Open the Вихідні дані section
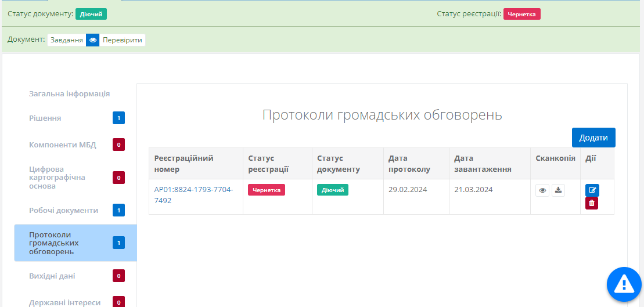This screenshot has height=307, width=644. [x=52, y=276]
